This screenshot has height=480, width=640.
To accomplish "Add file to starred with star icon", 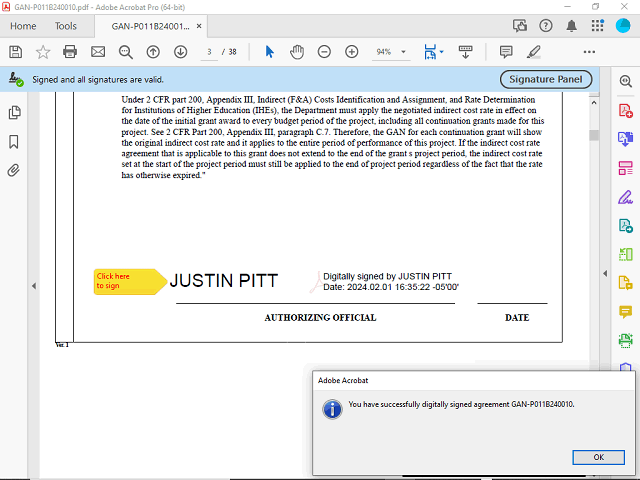I will point(43,52).
